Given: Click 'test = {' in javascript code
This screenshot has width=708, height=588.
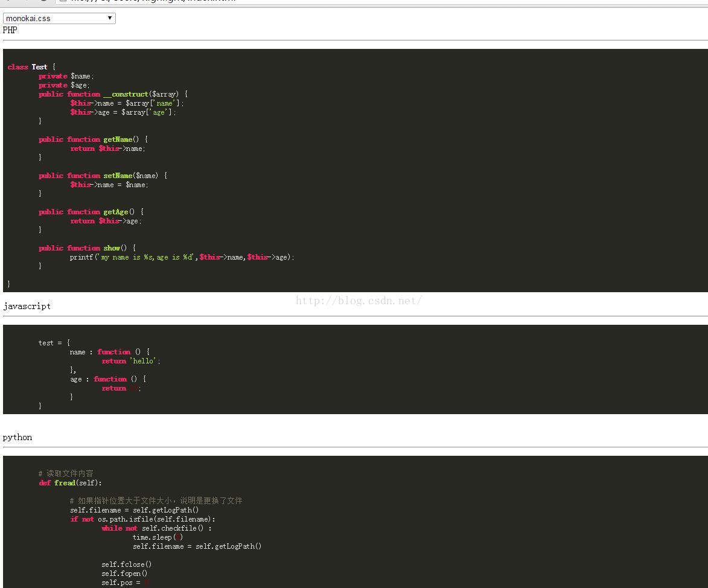Looking at the screenshot, I should [54, 343].
